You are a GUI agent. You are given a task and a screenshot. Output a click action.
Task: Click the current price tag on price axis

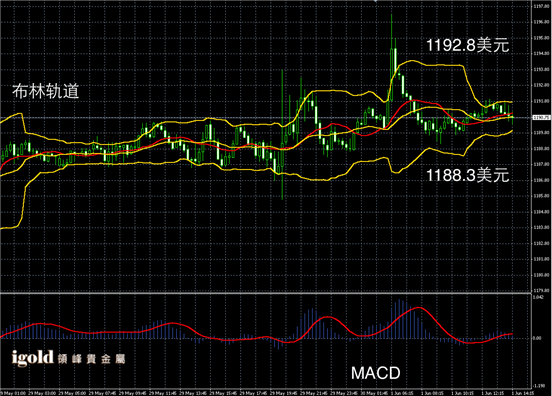tap(541, 118)
